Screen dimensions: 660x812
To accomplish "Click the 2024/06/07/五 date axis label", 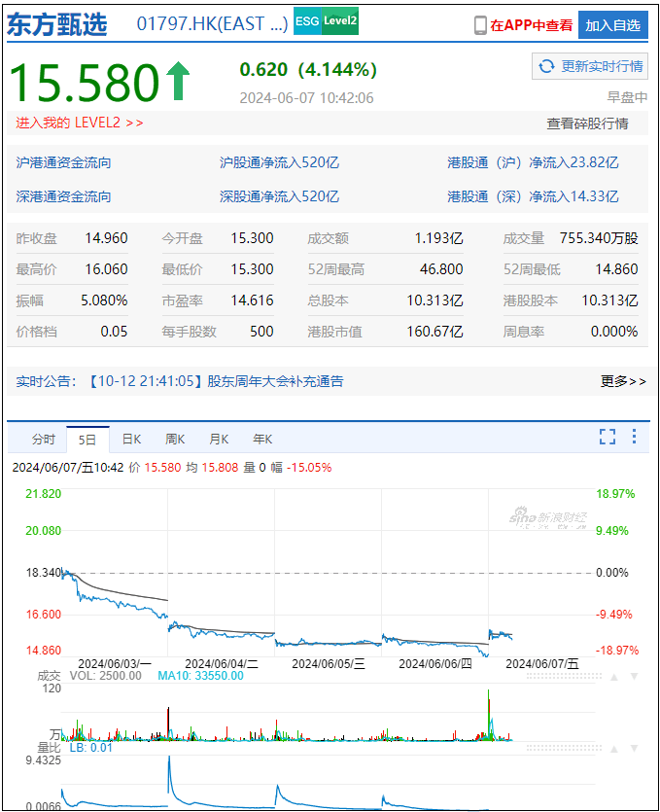I will (x=542, y=664).
